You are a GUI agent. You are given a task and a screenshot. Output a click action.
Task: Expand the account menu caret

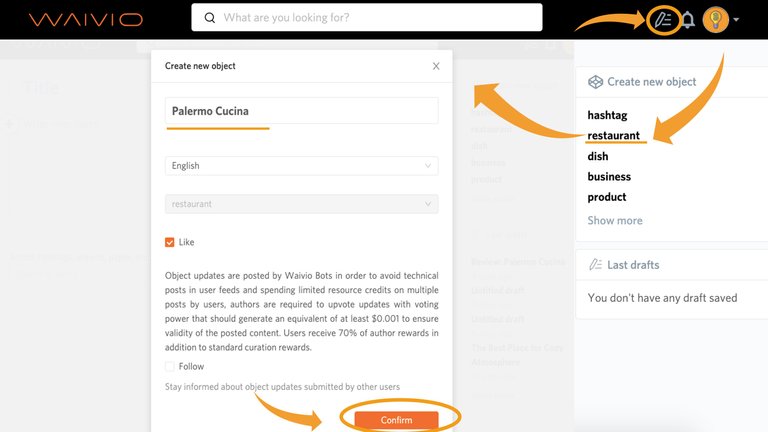[736, 20]
